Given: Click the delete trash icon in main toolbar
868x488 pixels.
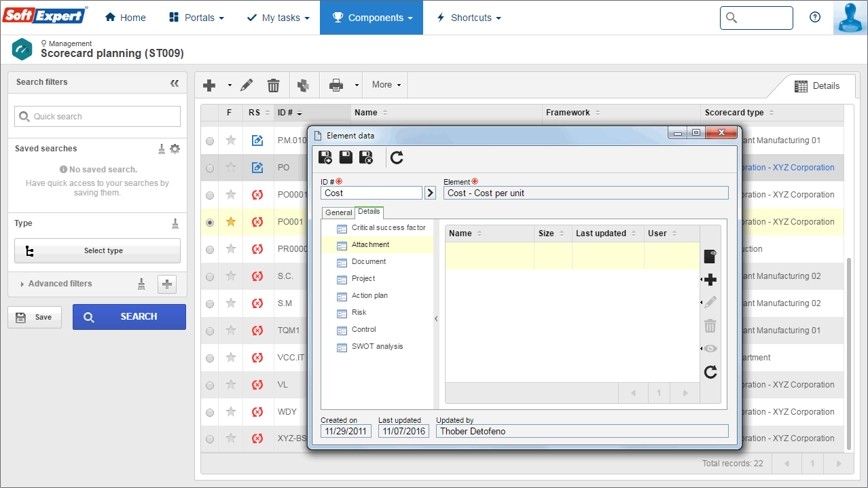Looking at the screenshot, I should pyautogui.click(x=273, y=85).
